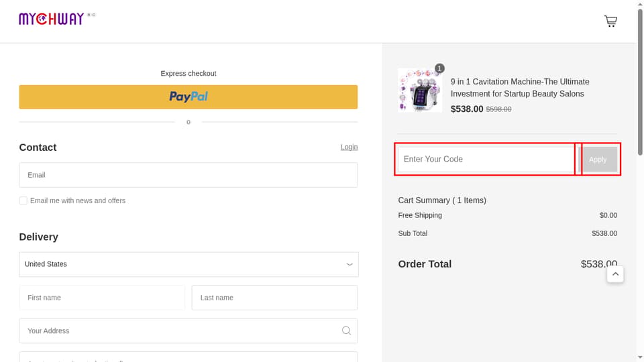The width and height of the screenshot is (644, 362).
Task: Click the Sub Total $538.00 amount
Action: pyautogui.click(x=604, y=233)
